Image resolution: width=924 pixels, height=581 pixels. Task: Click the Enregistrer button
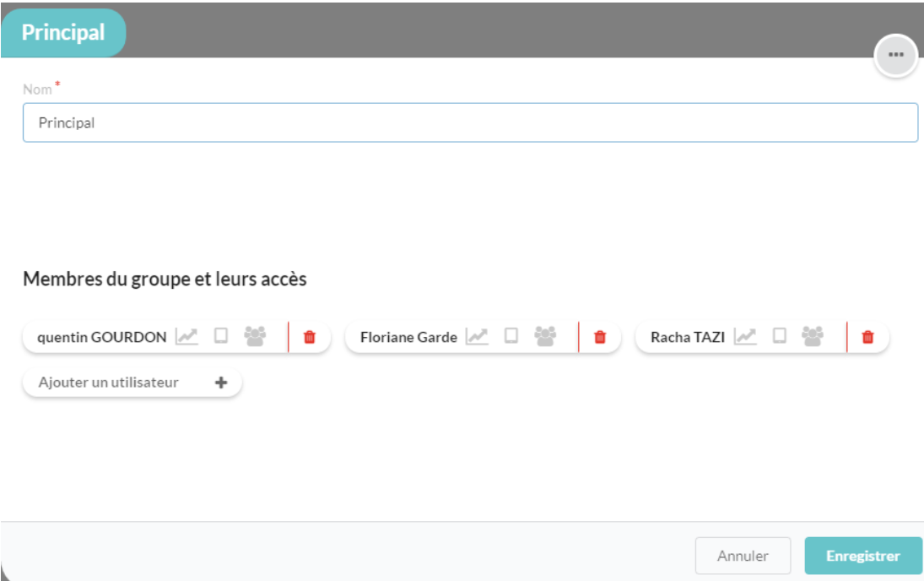point(862,556)
